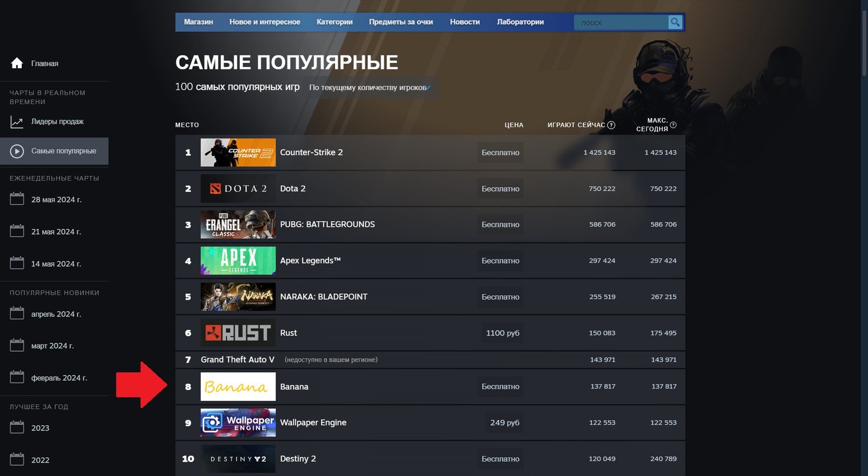
Task: Open the Dota 2 game thumbnail
Action: pyautogui.click(x=238, y=188)
